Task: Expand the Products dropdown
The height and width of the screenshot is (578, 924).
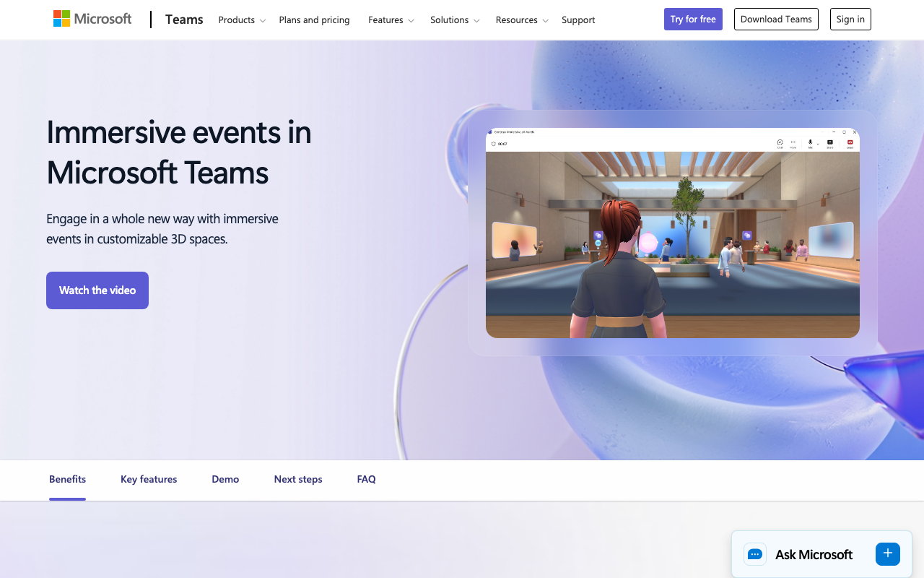Action: point(241,20)
